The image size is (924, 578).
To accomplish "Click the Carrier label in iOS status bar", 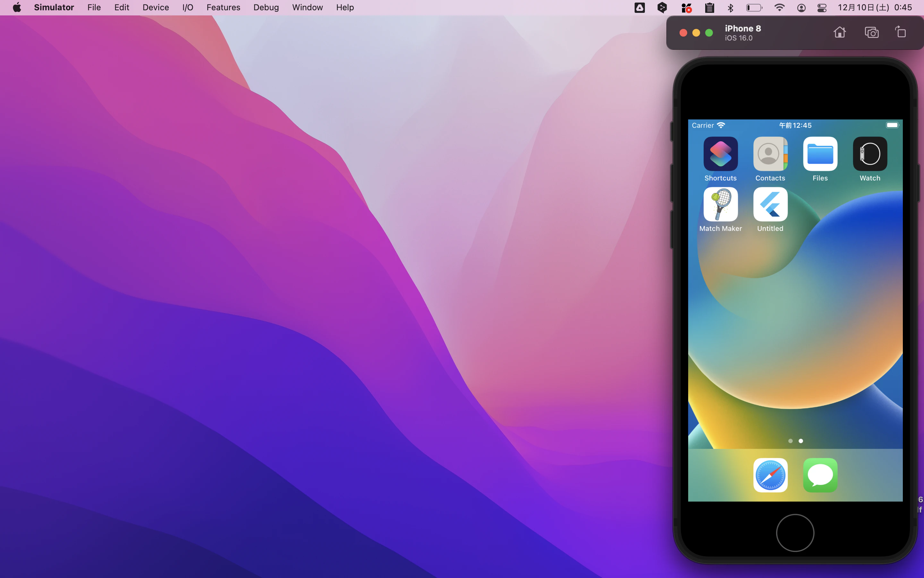I will (703, 125).
